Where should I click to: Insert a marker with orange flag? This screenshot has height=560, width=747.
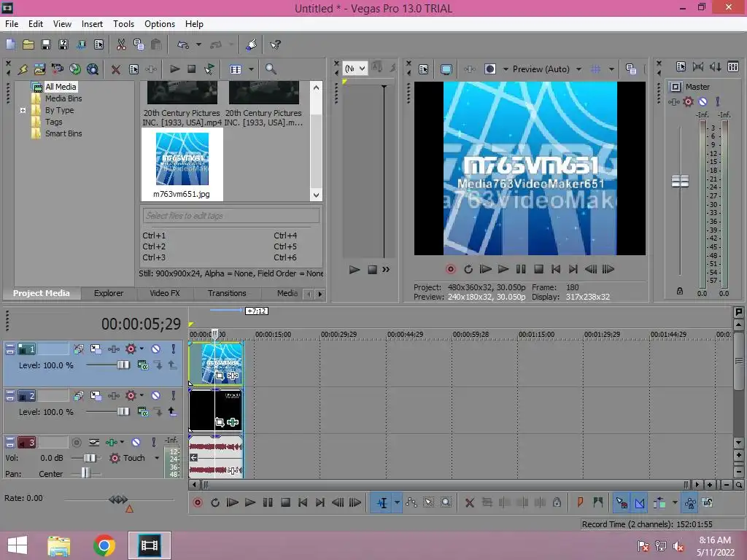(x=580, y=502)
